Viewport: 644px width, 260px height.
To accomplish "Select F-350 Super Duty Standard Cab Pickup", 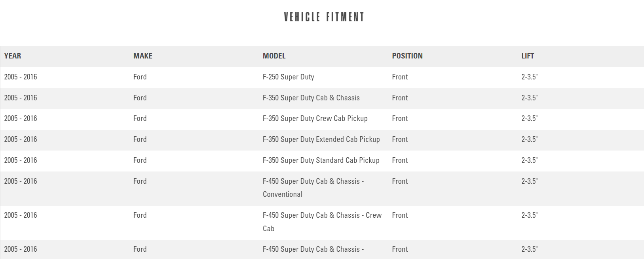I will (321, 160).
